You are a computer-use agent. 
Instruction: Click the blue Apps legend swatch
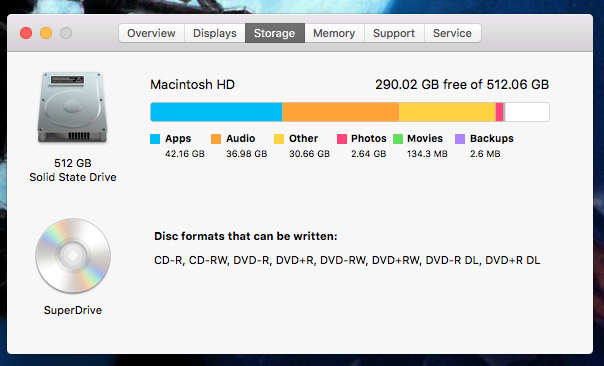[155, 139]
